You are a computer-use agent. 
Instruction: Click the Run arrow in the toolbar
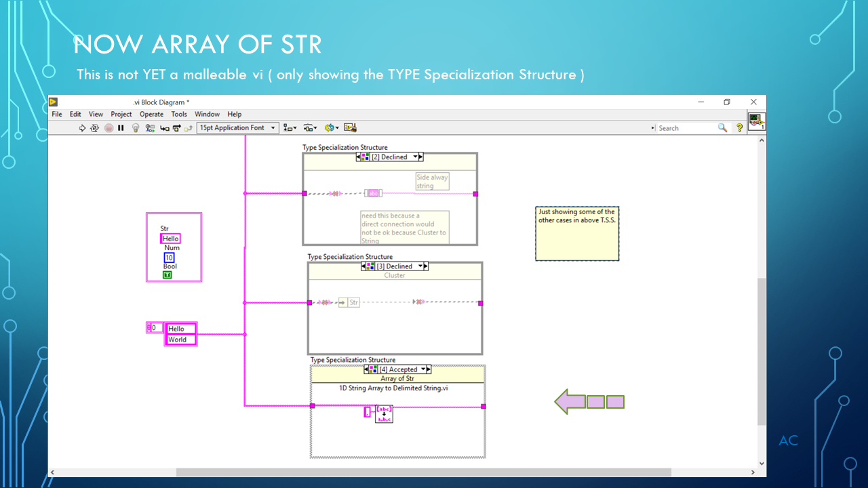(x=82, y=127)
